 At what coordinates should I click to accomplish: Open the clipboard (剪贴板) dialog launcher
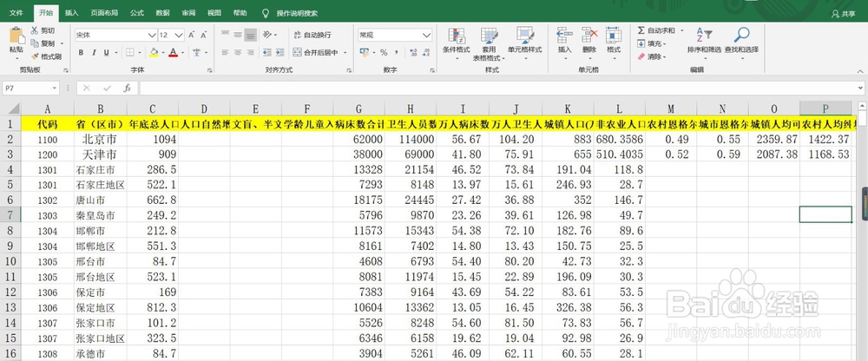click(66, 70)
